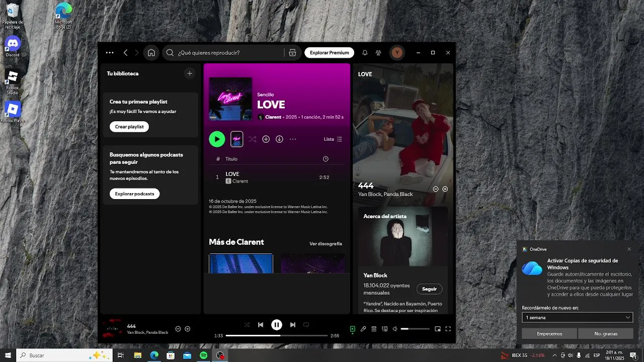Expand the system tray hidden icons chevron
Screen dimensions: 644x362
555,355
